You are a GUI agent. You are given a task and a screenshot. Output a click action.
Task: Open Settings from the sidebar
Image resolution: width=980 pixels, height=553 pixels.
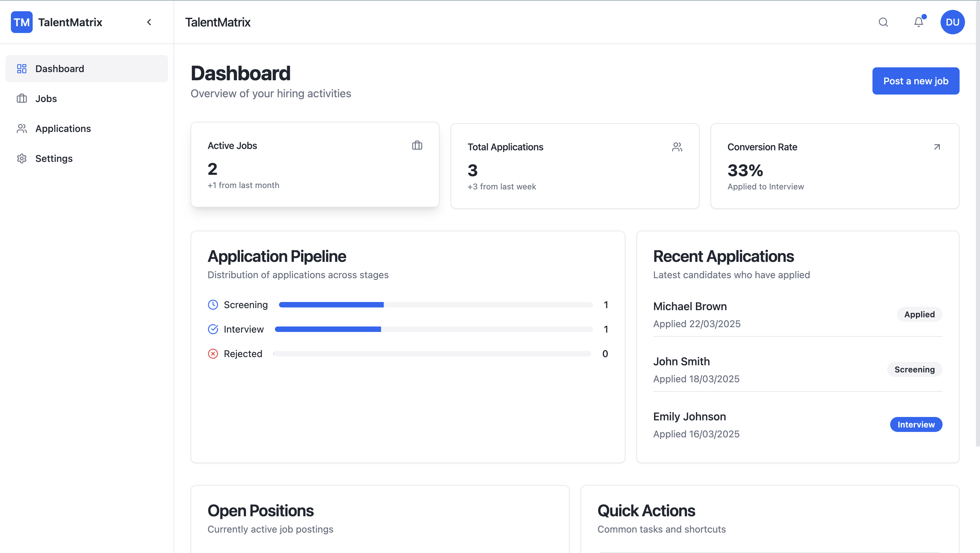[x=54, y=158]
